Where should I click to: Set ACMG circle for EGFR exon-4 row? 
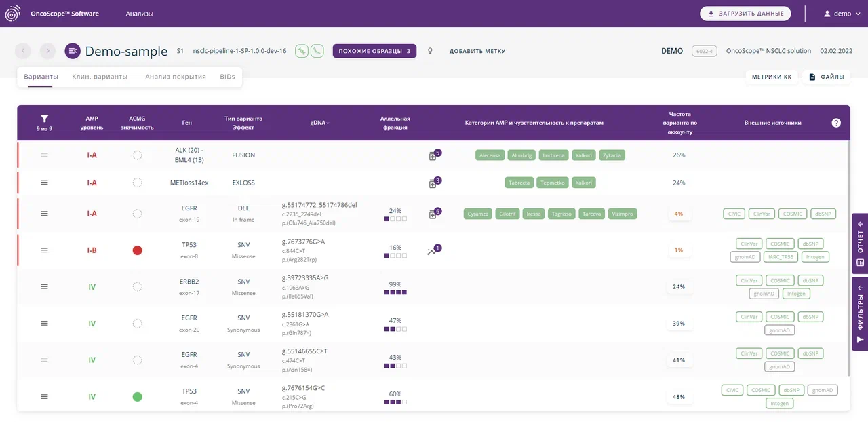coord(138,360)
